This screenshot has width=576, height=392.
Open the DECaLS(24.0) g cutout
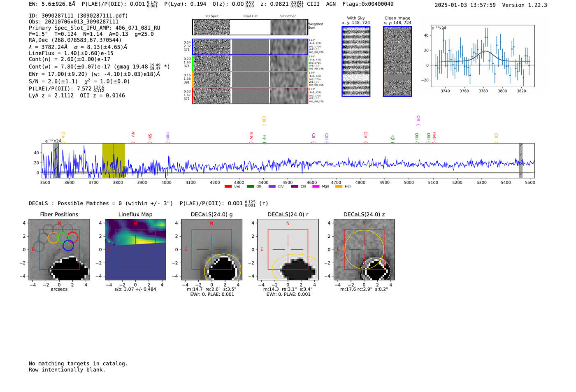coord(211,250)
